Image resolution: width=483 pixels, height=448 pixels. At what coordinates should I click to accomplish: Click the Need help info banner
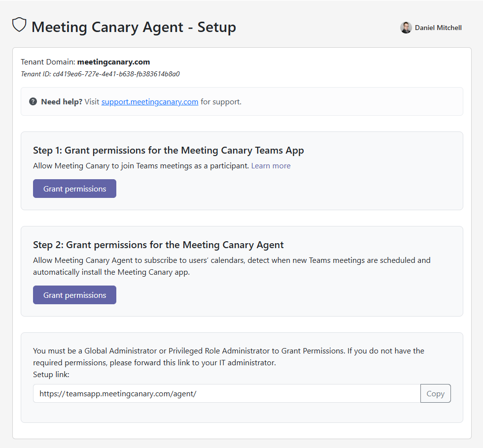(241, 101)
